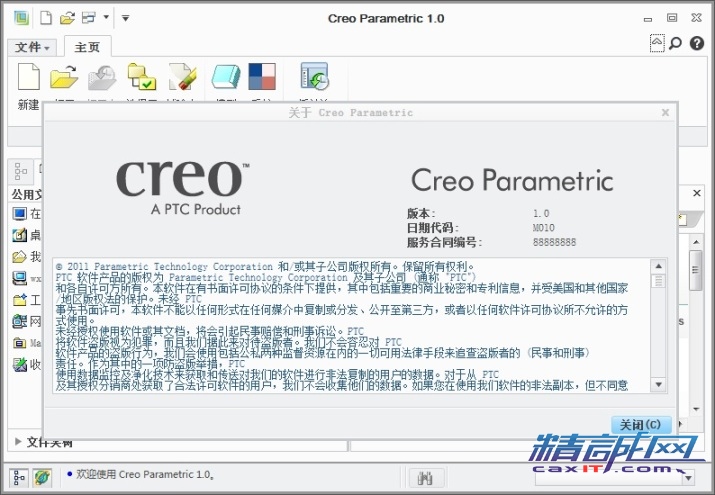Click the Model Display cyan block icon
The image size is (715, 495).
226,76
